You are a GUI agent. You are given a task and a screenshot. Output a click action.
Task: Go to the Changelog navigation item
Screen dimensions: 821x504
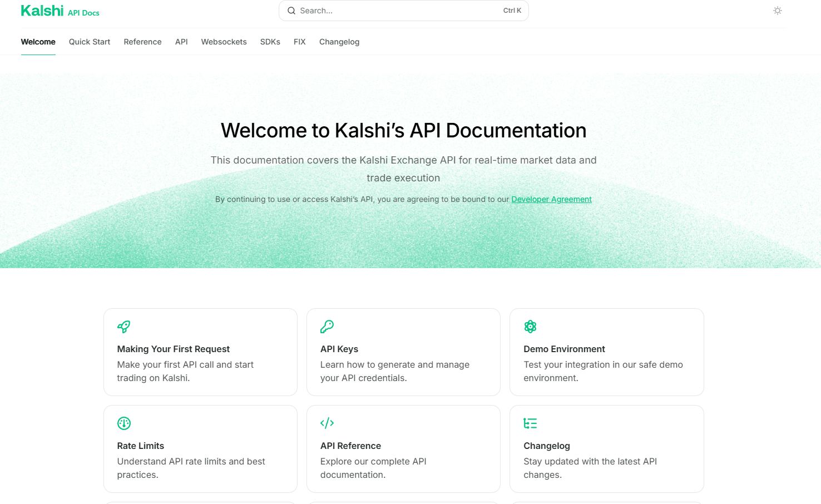(x=339, y=42)
